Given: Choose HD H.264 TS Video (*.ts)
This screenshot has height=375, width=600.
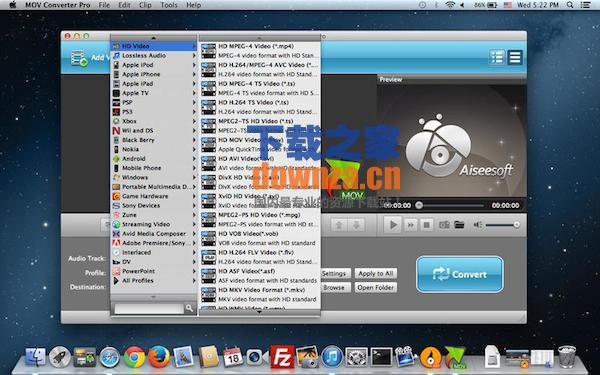Looking at the screenshot, I should pyautogui.click(x=260, y=107).
